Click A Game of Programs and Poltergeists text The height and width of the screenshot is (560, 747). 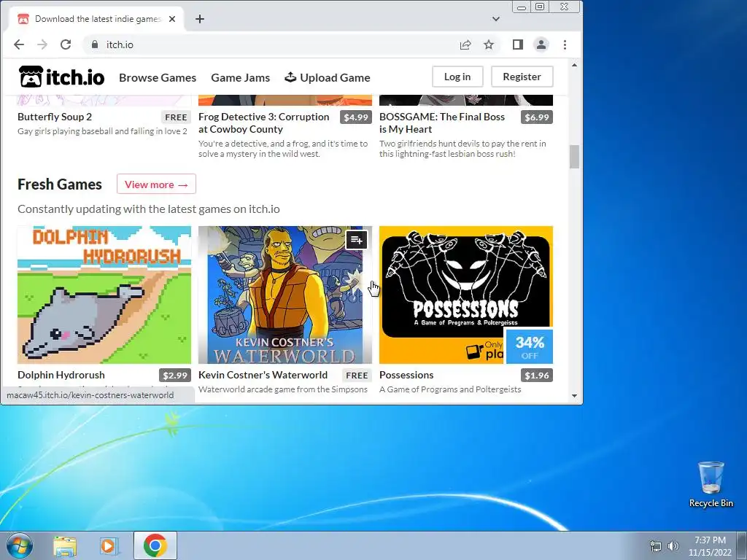(450, 389)
